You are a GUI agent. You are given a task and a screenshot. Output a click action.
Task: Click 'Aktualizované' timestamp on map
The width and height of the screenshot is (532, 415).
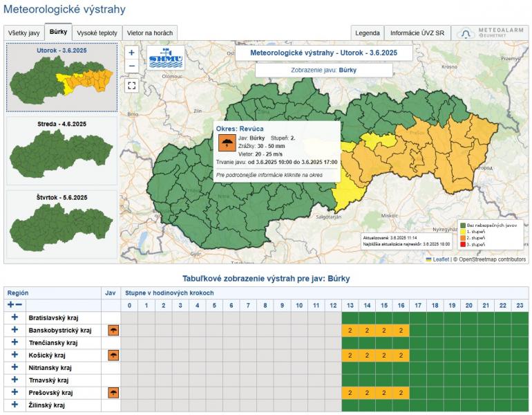click(x=390, y=238)
